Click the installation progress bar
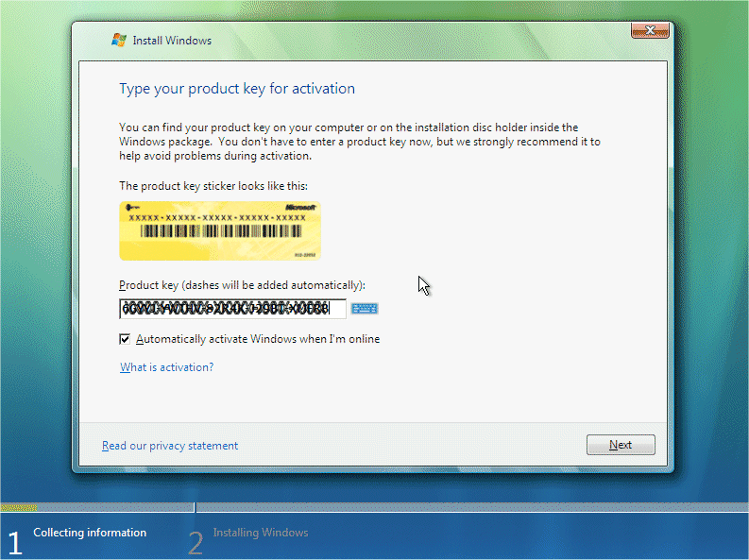This screenshot has width=749, height=560. point(374,507)
